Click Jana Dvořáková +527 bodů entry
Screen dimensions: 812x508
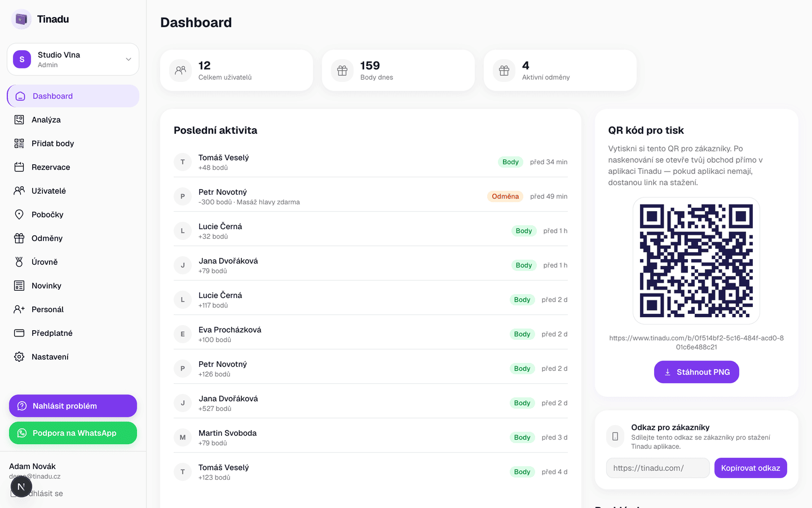(370, 403)
